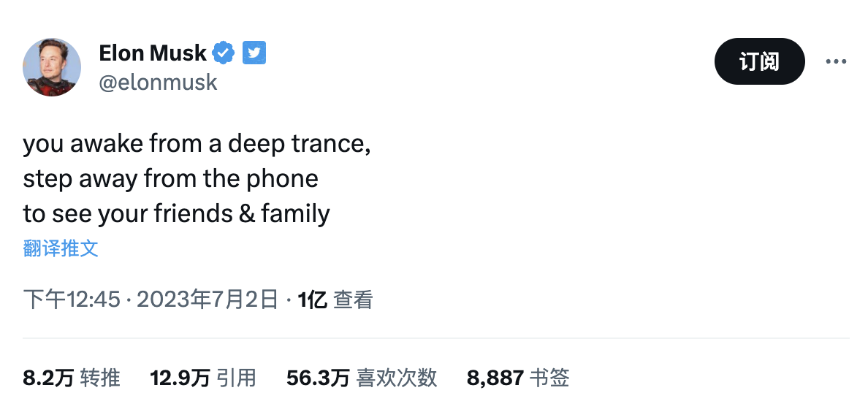Click the @elonmusk handle
Screen dimensions: 868x412
[x=158, y=83]
